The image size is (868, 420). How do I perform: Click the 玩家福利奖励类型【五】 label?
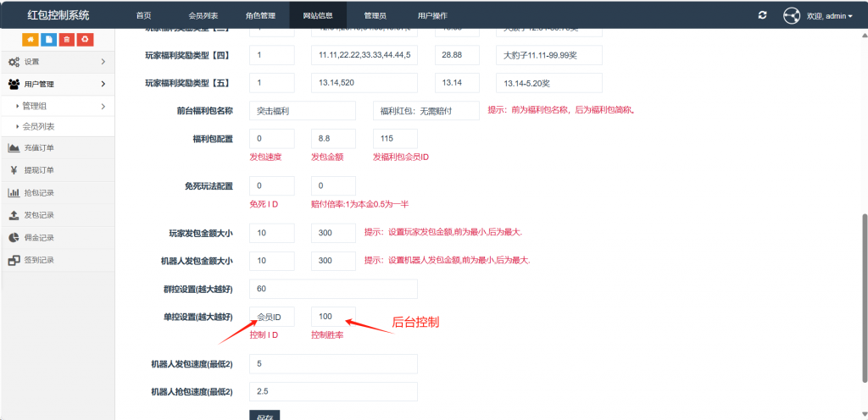187,83
